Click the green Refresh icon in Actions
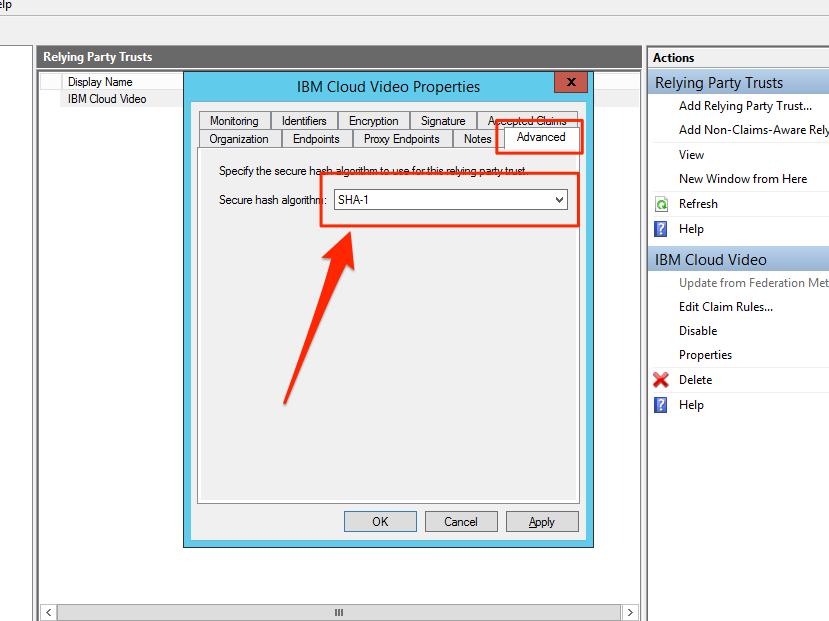 (x=661, y=204)
